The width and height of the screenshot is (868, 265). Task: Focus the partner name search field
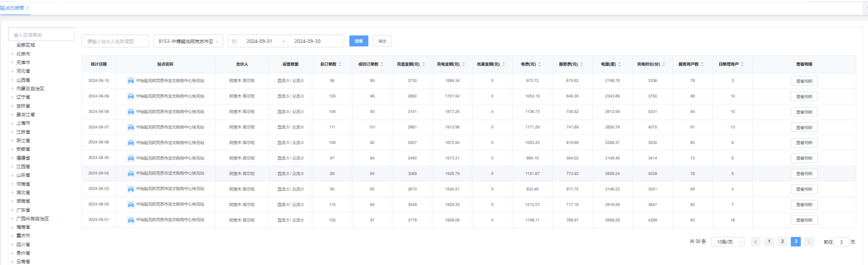(x=115, y=41)
